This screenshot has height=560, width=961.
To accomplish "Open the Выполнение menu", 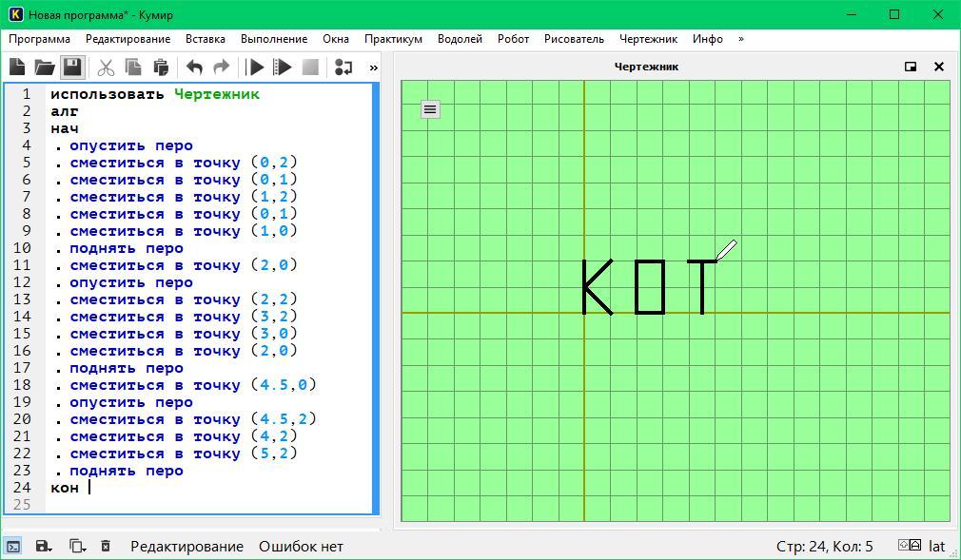I will [x=273, y=39].
